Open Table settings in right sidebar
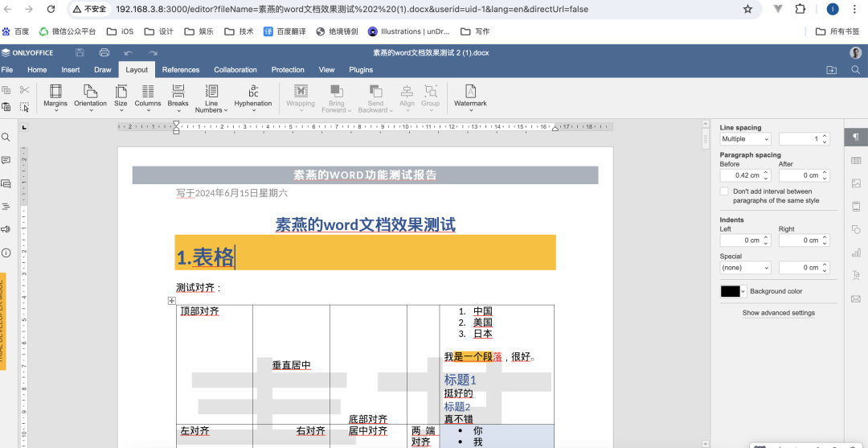Viewport: 868px width, 448px height. (x=856, y=160)
